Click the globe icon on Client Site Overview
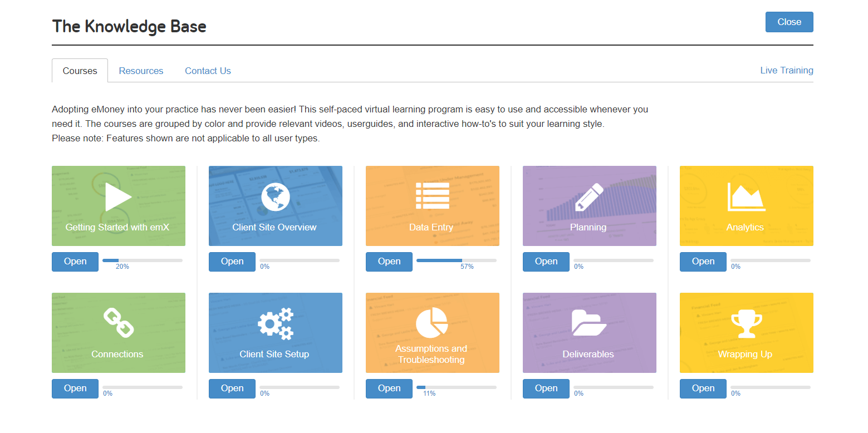Screen dimensions: 868x433 click(x=276, y=196)
